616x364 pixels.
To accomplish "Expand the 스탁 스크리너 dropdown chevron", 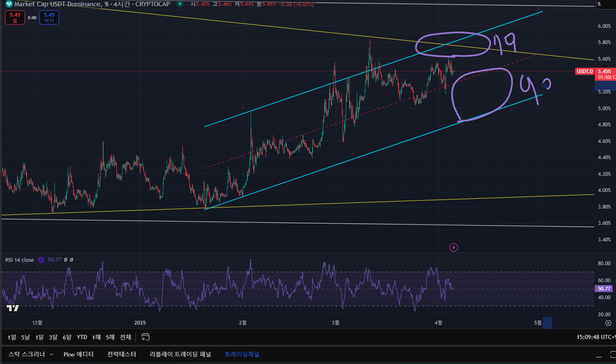I will pyautogui.click(x=52, y=354).
